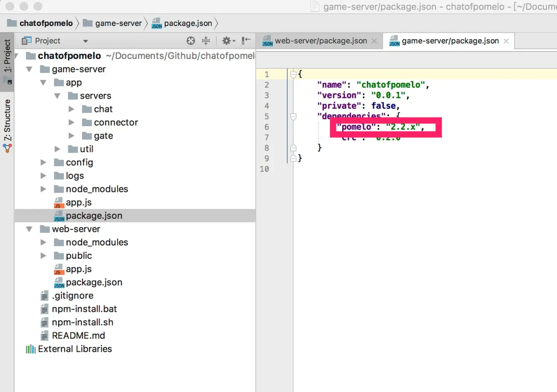557x392 pixels.
Task: Expand the logs folder
Action: coord(43,176)
